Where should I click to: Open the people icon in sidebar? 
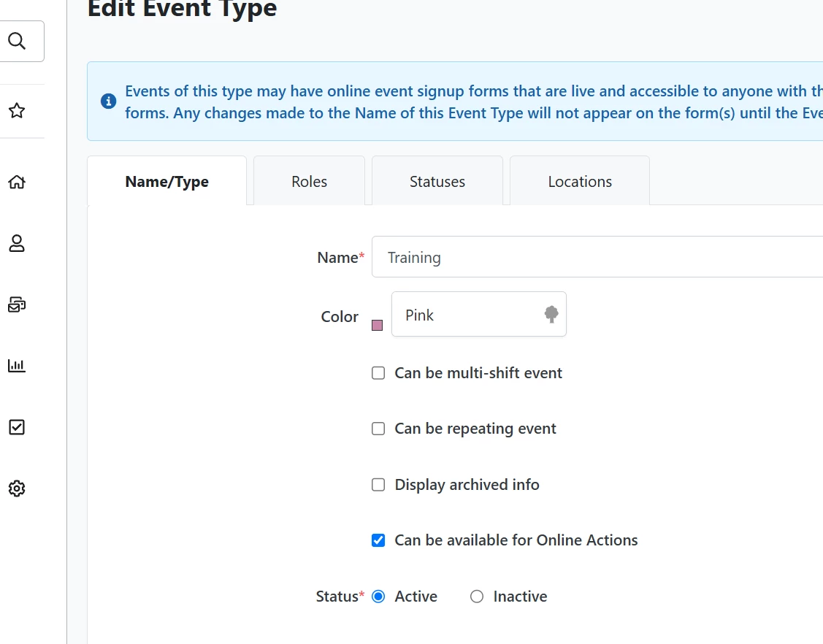click(17, 243)
